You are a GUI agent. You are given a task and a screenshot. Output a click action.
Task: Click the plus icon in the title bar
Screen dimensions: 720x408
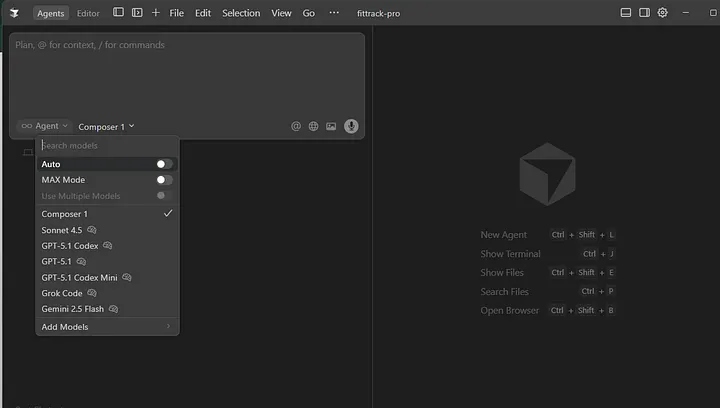[155, 13]
